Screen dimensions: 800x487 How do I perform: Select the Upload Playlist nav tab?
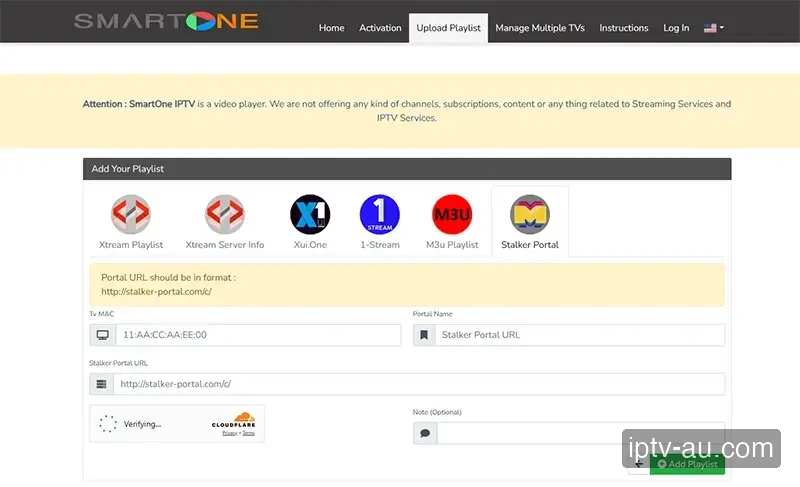tap(448, 28)
